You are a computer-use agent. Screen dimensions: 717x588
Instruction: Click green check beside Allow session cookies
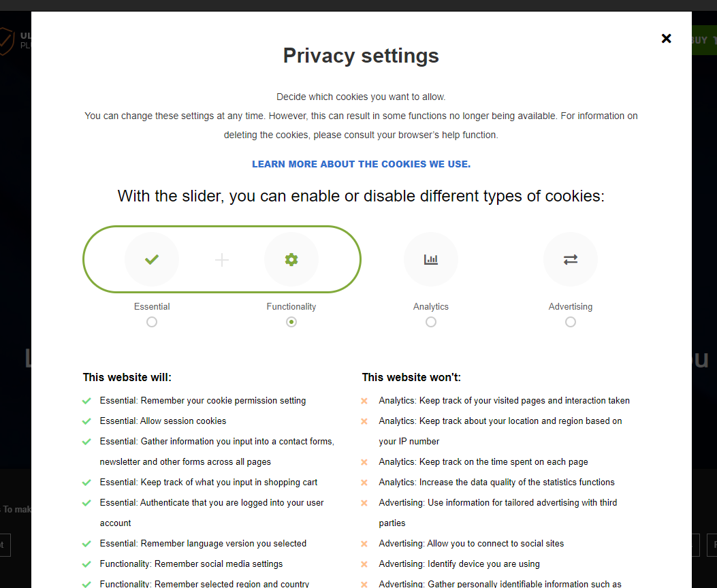(86, 421)
